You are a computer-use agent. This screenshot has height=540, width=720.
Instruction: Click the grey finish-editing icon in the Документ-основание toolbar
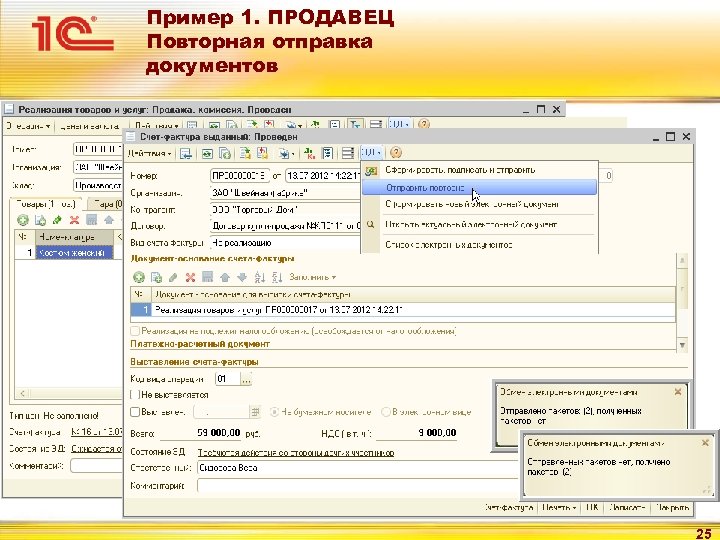pos(208,277)
